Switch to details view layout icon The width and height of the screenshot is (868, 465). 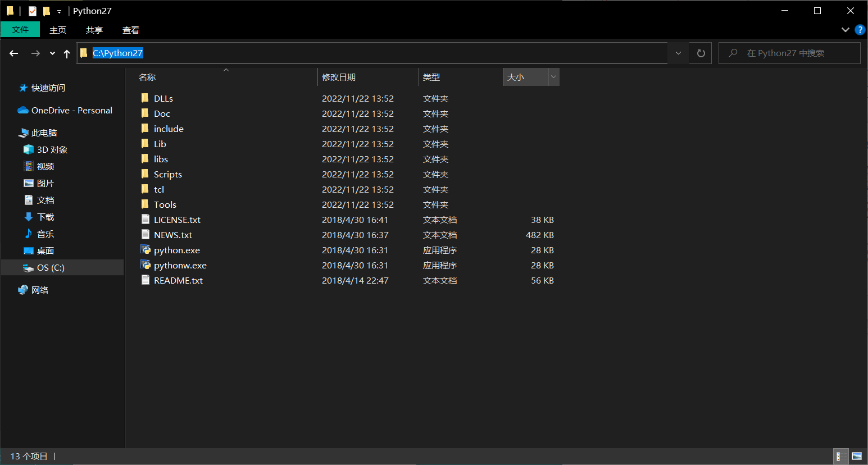[839, 456]
